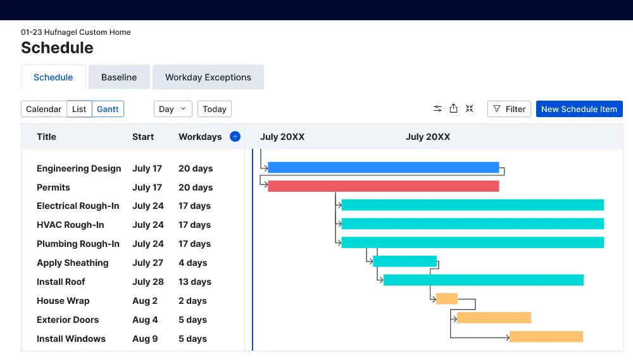Open Filter with the funnel icon
Viewport: 633px width, 364px height.
[x=509, y=109]
